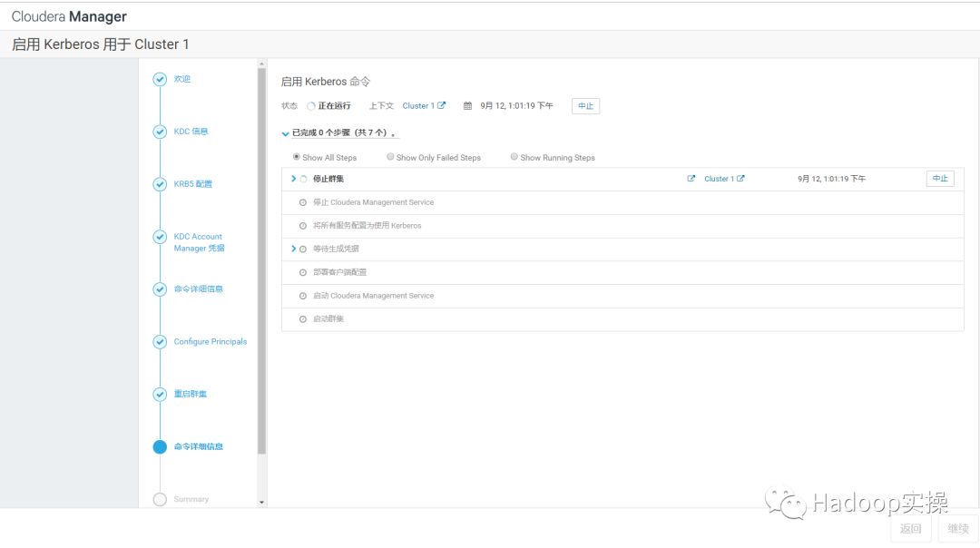Click the pending clock icon for 将所有服务配置为使用 Kerberos
The height and width of the screenshot is (548, 980).
[x=303, y=226]
